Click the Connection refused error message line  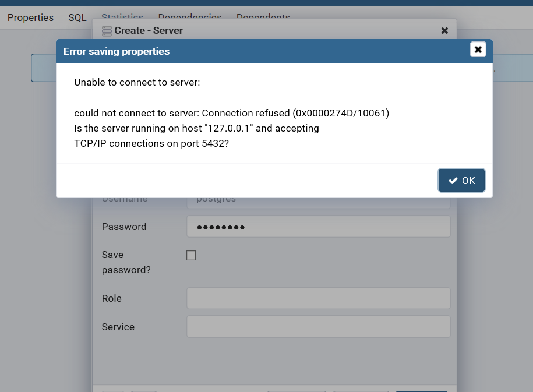click(x=231, y=113)
